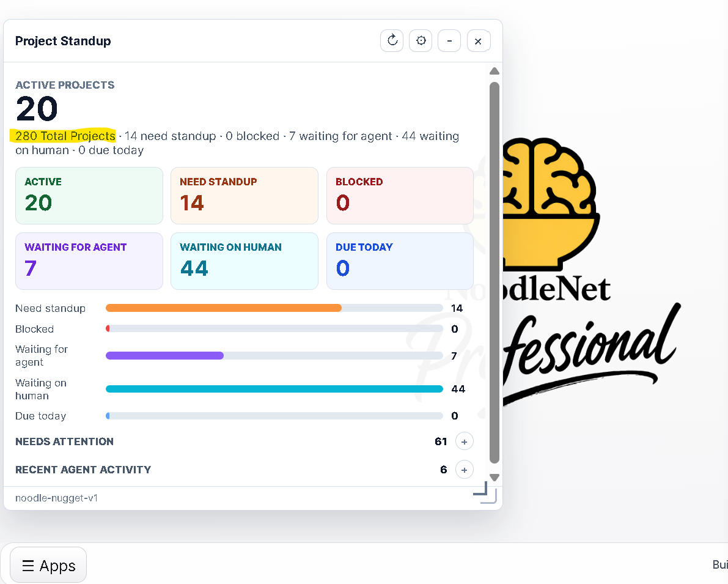The height and width of the screenshot is (584, 728).
Task: Click the Active Projects heading
Action: (x=65, y=85)
